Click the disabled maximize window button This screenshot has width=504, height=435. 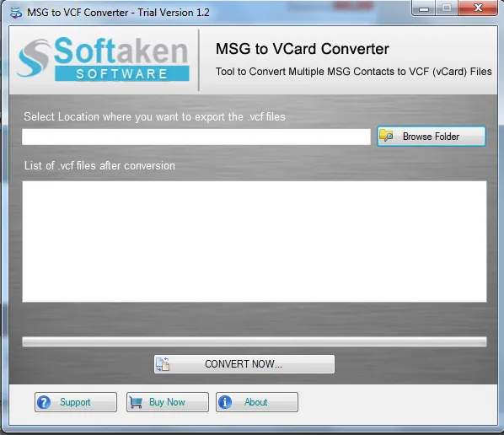(x=447, y=8)
